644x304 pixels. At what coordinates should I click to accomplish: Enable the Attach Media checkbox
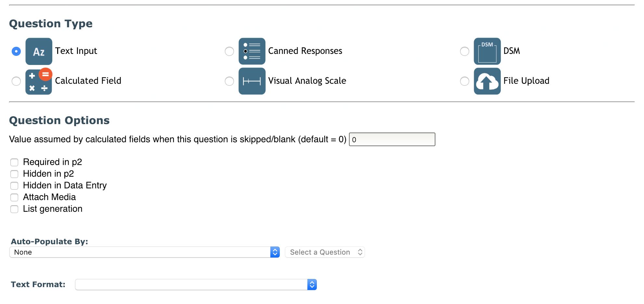tap(14, 197)
